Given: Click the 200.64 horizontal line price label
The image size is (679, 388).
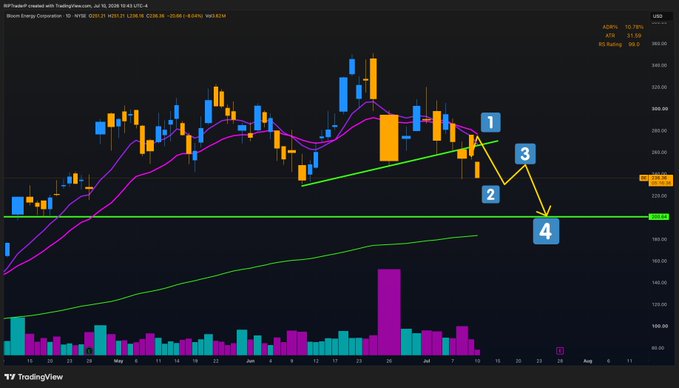Looking at the screenshot, I should click(x=658, y=217).
